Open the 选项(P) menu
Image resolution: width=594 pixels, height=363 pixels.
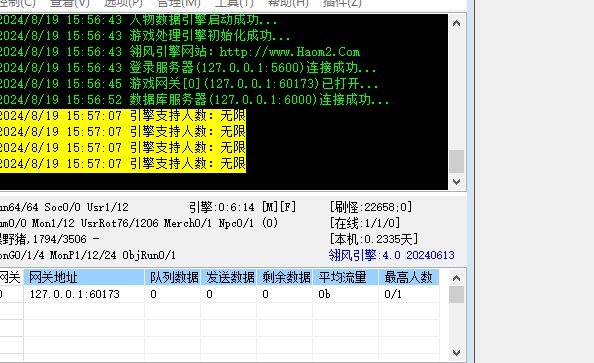click(123, 3)
